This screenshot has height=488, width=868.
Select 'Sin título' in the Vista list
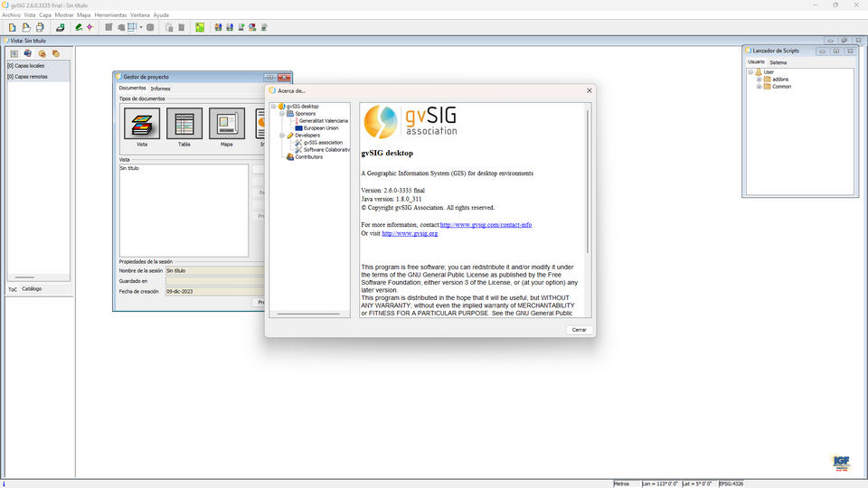click(x=129, y=168)
